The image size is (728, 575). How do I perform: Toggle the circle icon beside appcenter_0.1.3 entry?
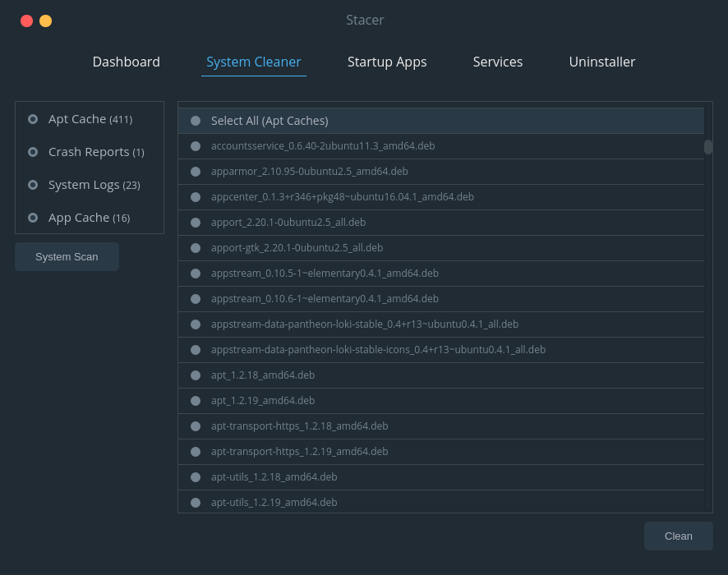pyautogui.click(x=195, y=196)
